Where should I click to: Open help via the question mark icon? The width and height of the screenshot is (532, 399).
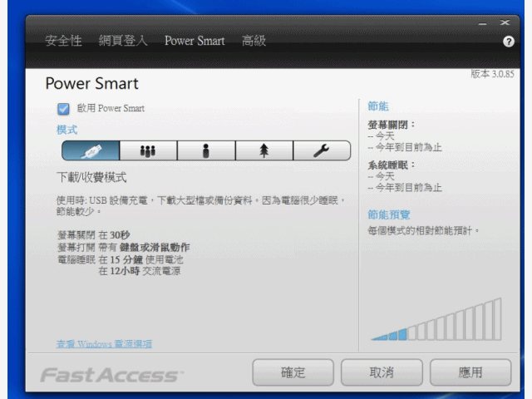(508, 42)
